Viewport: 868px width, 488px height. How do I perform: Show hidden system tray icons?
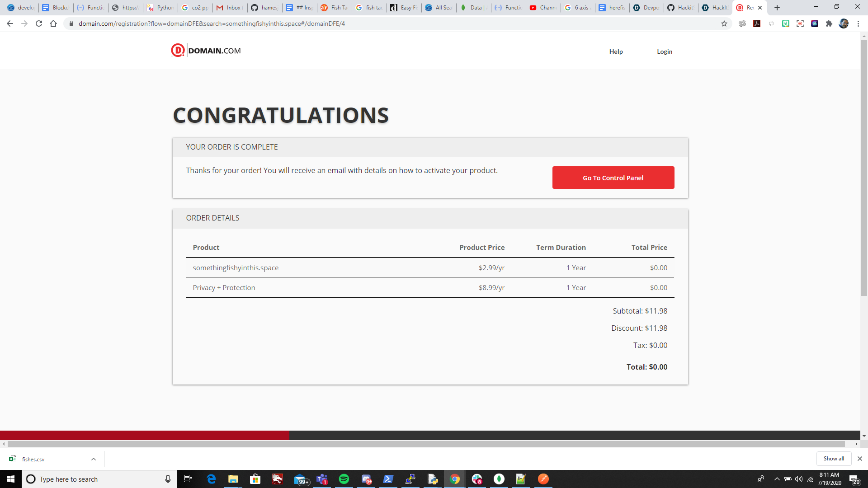[x=777, y=479]
